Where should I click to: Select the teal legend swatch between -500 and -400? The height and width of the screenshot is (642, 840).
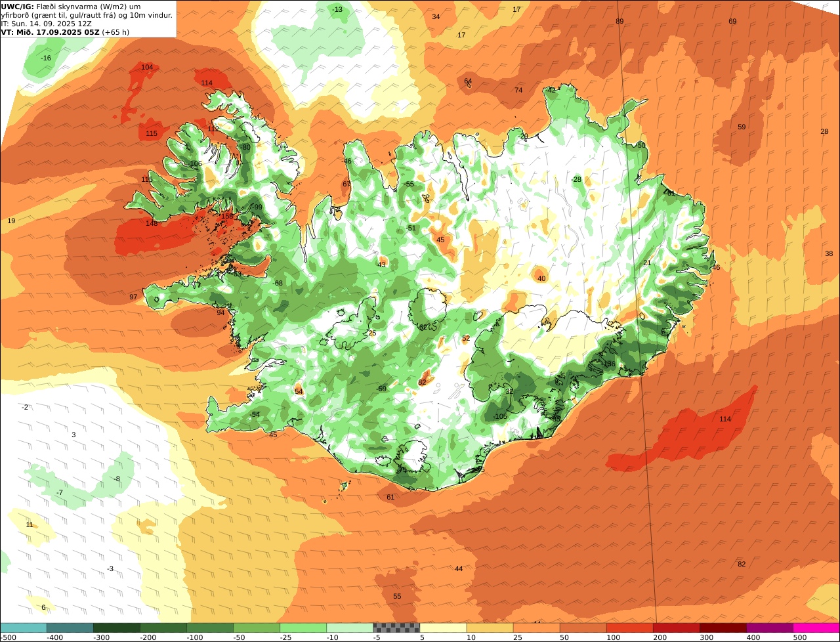(24, 628)
